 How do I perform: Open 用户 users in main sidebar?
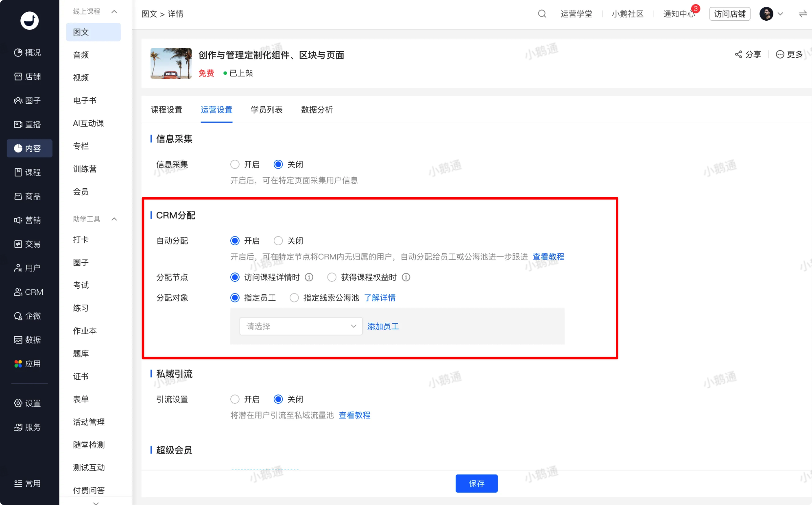click(28, 268)
